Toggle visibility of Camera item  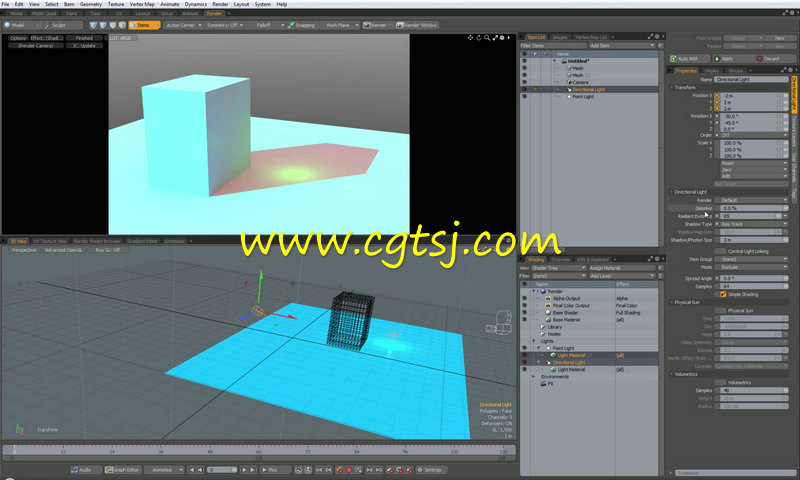point(524,82)
